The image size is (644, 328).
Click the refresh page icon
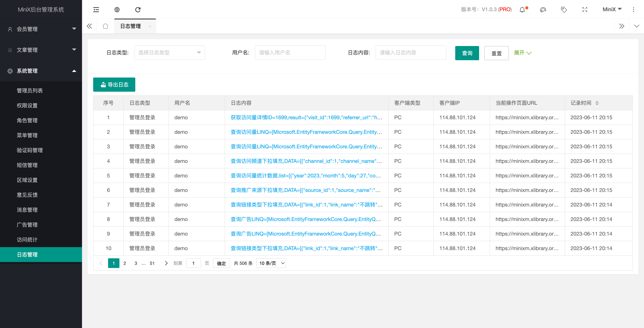coord(138,10)
